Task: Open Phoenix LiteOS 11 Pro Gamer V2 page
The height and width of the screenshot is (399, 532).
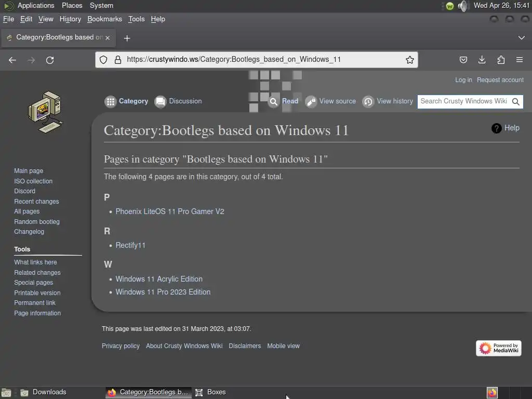Action: pyautogui.click(x=170, y=212)
